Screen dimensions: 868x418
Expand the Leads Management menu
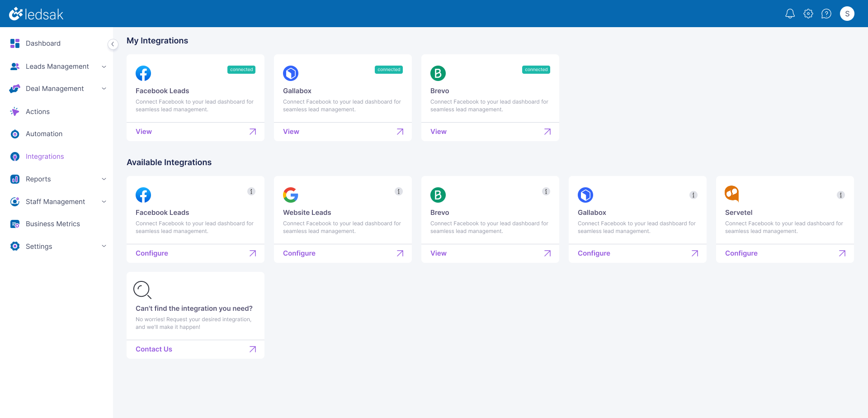click(x=104, y=66)
